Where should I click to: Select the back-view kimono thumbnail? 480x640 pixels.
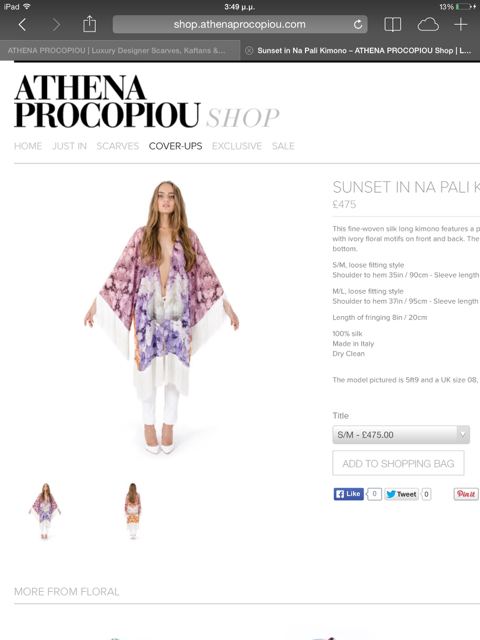click(133, 511)
